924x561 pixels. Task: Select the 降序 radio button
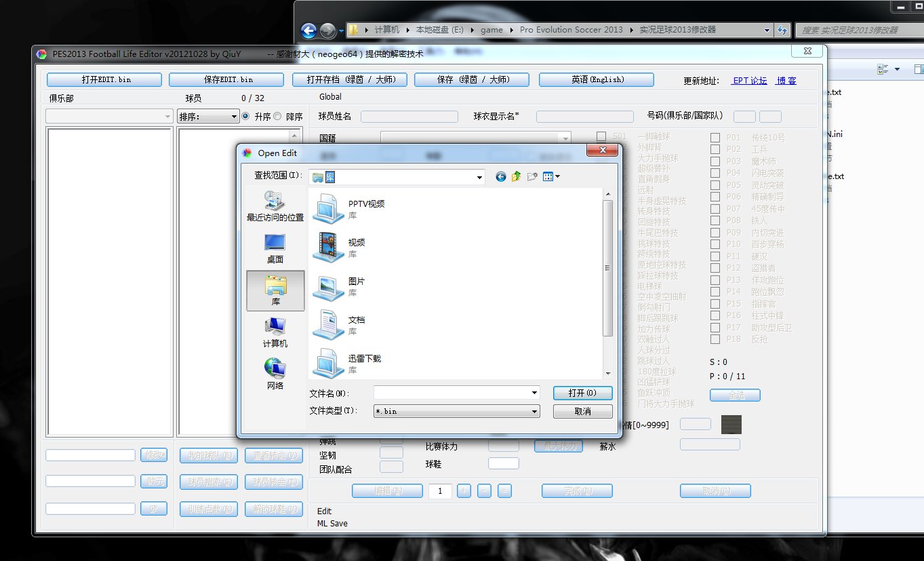277,117
